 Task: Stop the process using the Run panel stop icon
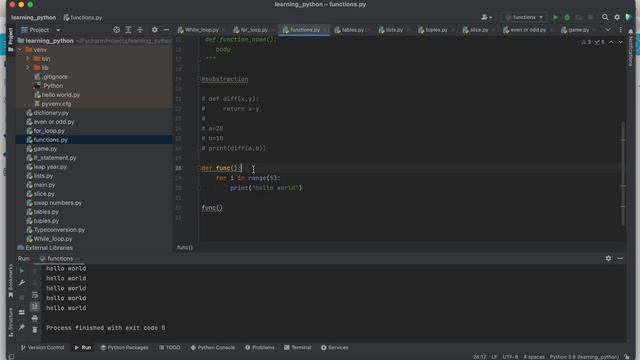coord(22,297)
